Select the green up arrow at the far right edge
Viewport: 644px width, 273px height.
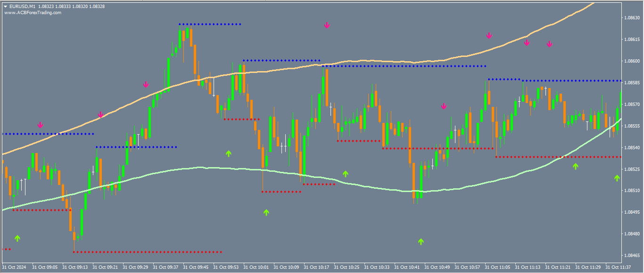click(617, 178)
